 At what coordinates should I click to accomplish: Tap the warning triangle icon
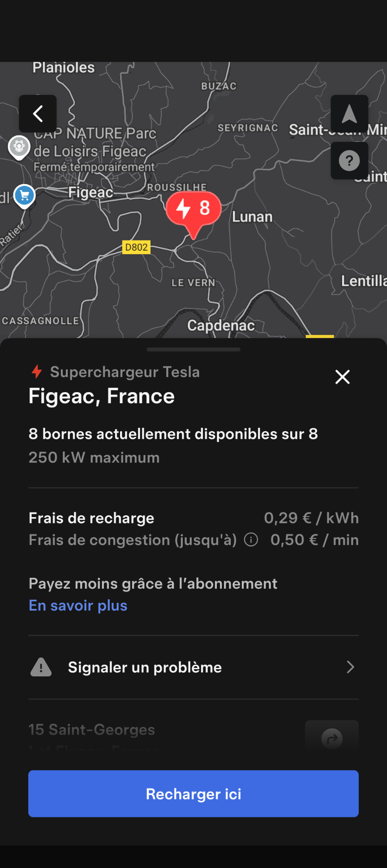click(x=41, y=667)
